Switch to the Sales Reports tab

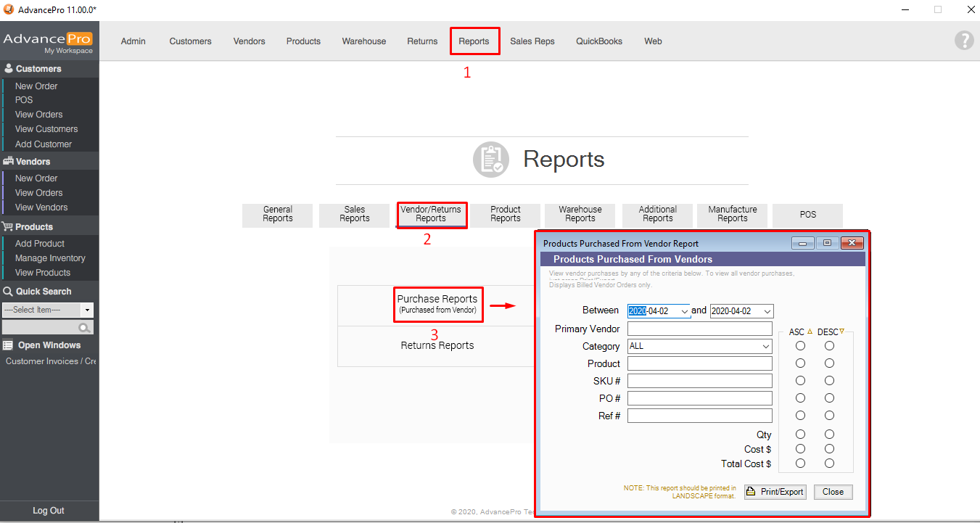(355, 215)
